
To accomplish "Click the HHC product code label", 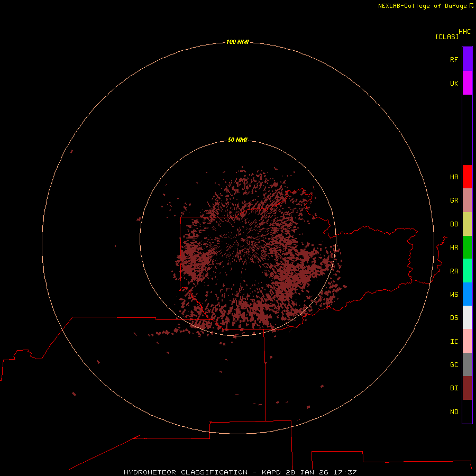I will coord(464,32).
